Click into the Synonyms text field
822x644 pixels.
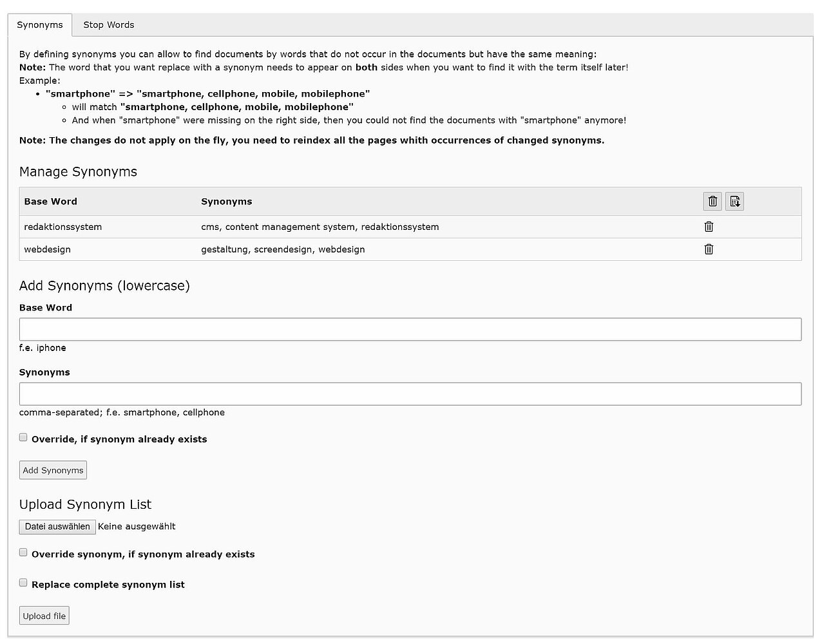pyautogui.click(x=410, y=394)
